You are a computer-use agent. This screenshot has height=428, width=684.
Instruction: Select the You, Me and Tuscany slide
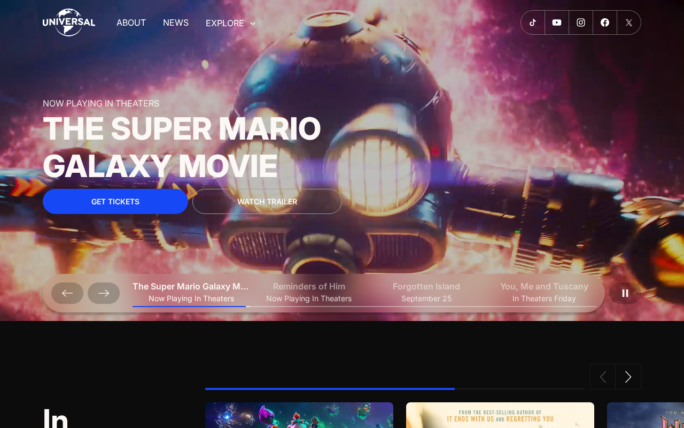544,292
